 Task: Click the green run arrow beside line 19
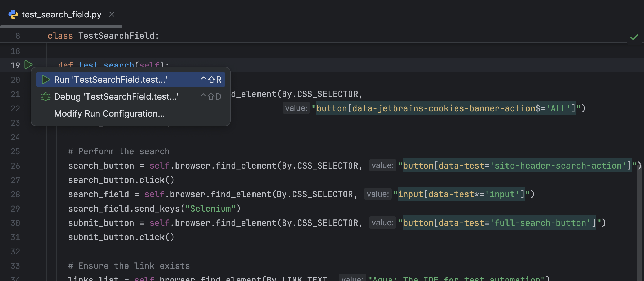click(x=28, y=65)
